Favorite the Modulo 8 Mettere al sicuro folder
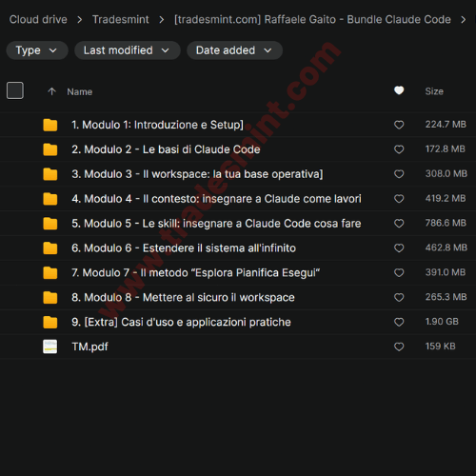This screenshot has height=476, width=476. pyautogui.click(x=399, y=297)
